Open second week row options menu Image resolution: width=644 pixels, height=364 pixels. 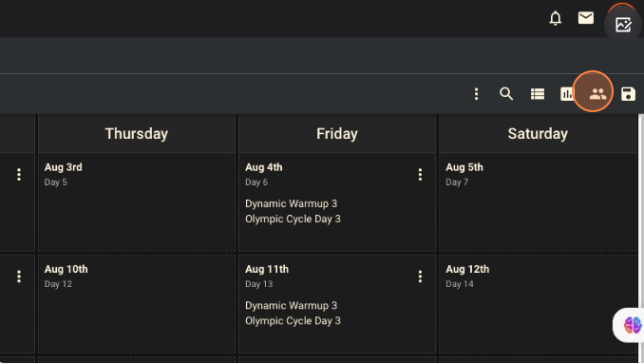point(18,277)
